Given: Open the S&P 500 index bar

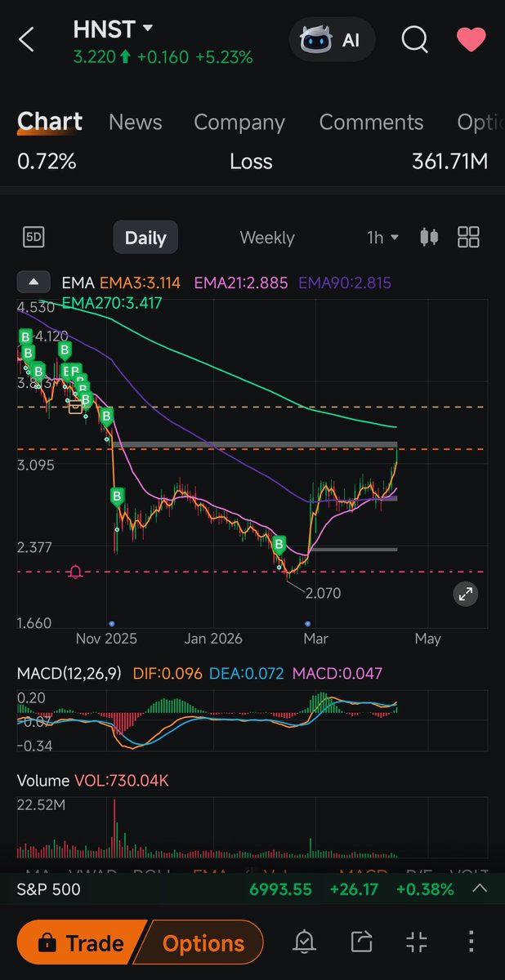Looking at the screenshot, I should tap(252, 889).
